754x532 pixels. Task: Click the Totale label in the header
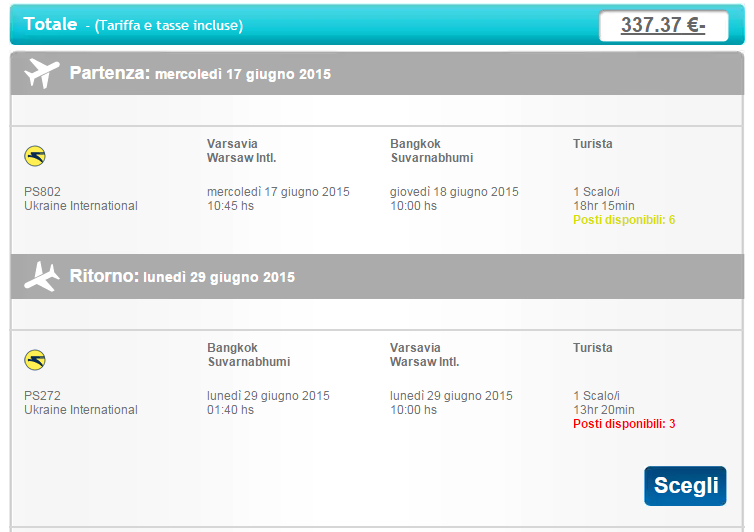click(50, 24)
